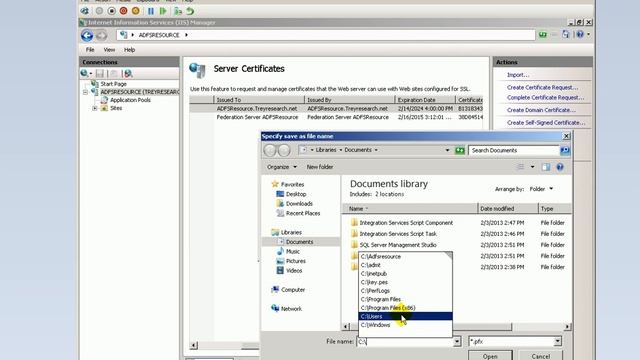This screenshot has height=360, width=640.
Task: Select Start Page in Connections tree
Action: (x=113, y=84)
